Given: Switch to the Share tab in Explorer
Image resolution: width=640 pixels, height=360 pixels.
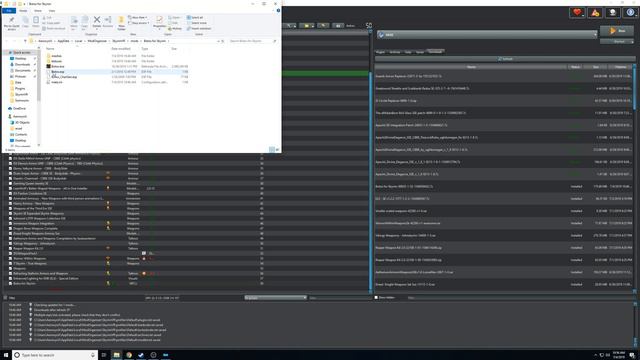Looking at the screenshot, I should pyautogui.click(x=38, y=11).
